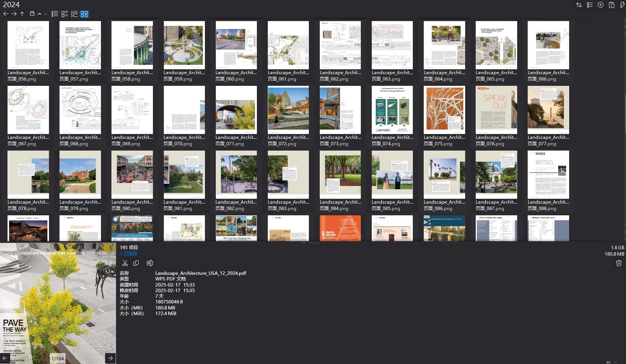This screenshot has width=626, height=364.
Task: Click the new item plus icon
Action: (x=600, y=5)
